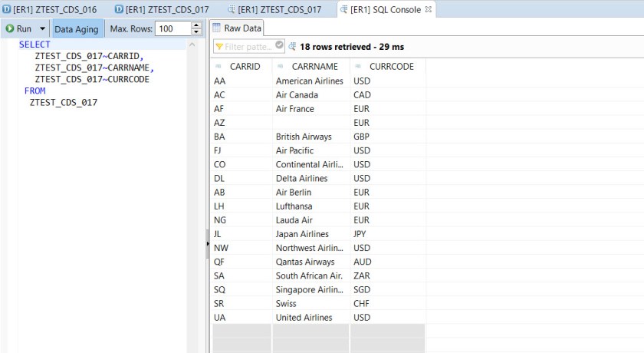Open the first ZTEST_CDS_017 tab with D icon
The width and height of the screenshot is (644, 353).
pyautogui.click(x=162, y=9)
